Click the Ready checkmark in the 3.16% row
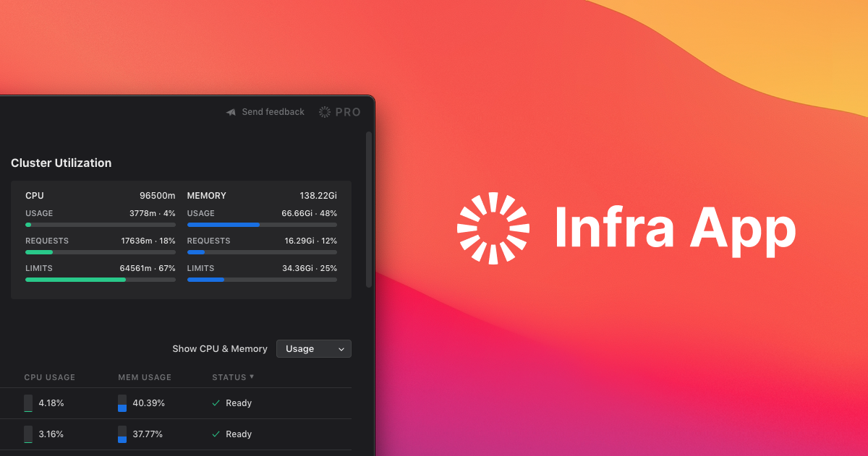The image size is (868, 456). [x=216, y=434]
